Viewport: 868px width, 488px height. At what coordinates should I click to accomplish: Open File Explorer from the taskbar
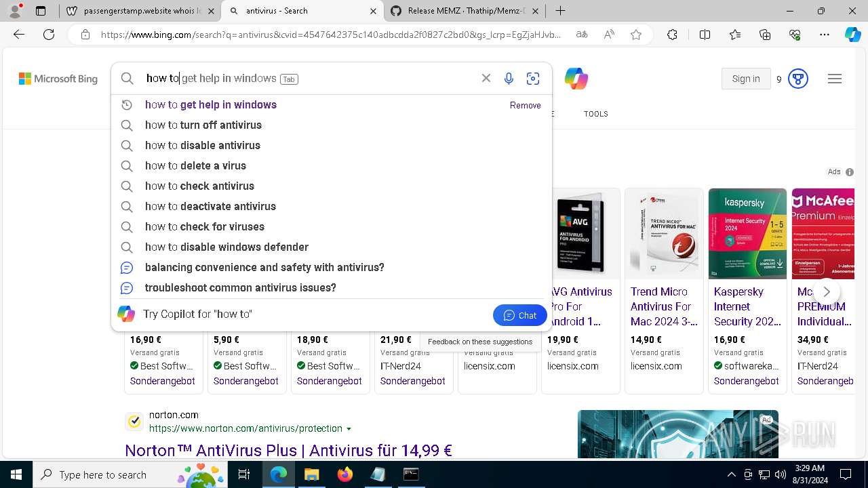pos(311,474)
